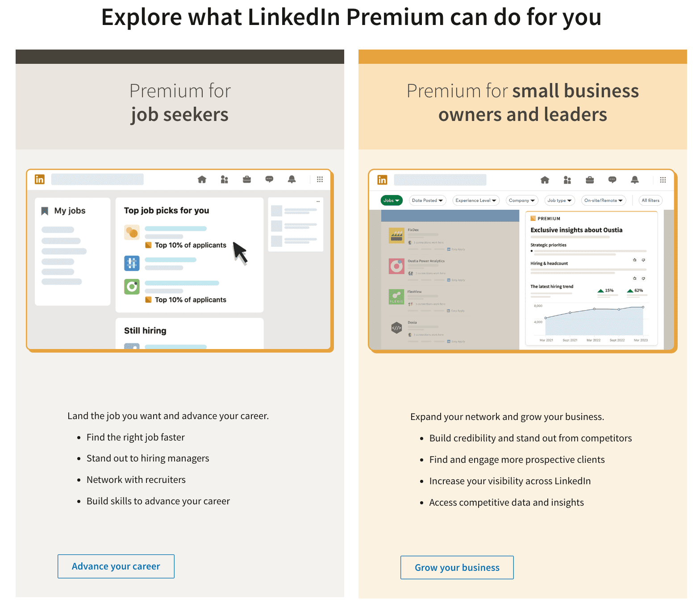Select the Jobs briefcase icon

(x=247, y=179)
